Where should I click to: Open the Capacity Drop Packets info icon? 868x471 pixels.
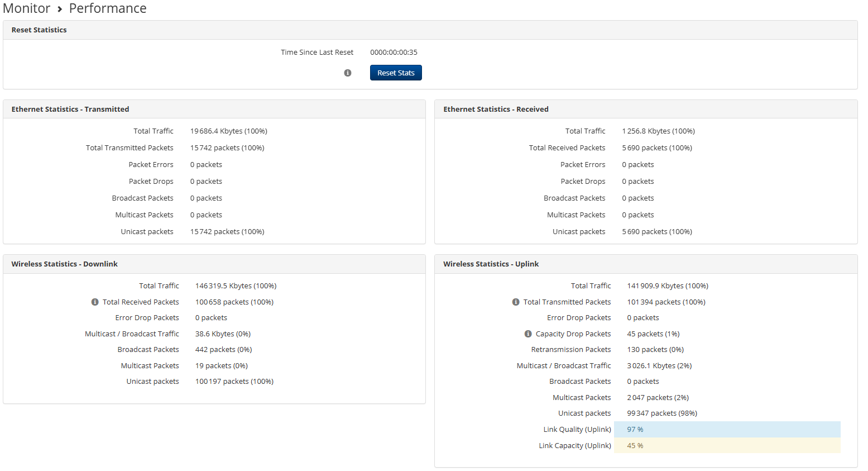[528, 334]
